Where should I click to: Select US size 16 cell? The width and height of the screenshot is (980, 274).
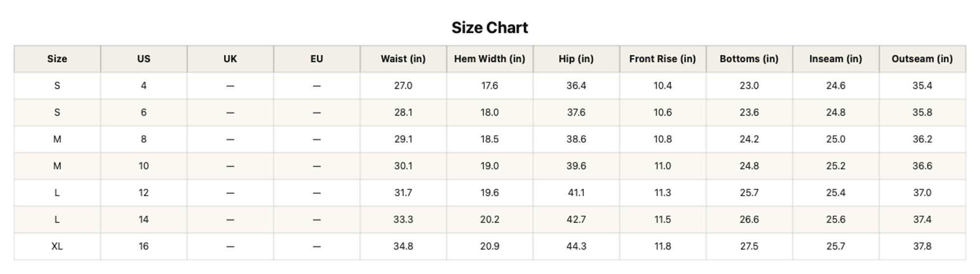tap(144, 247)
